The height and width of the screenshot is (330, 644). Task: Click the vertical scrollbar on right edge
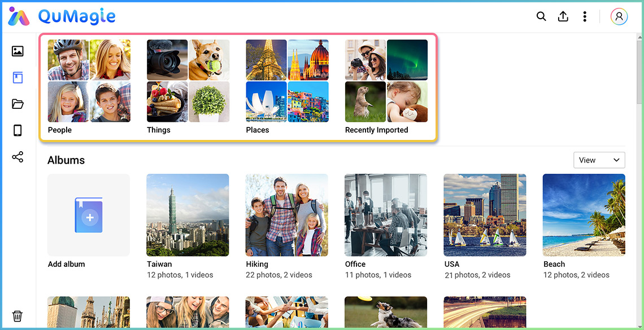point(639,68)
